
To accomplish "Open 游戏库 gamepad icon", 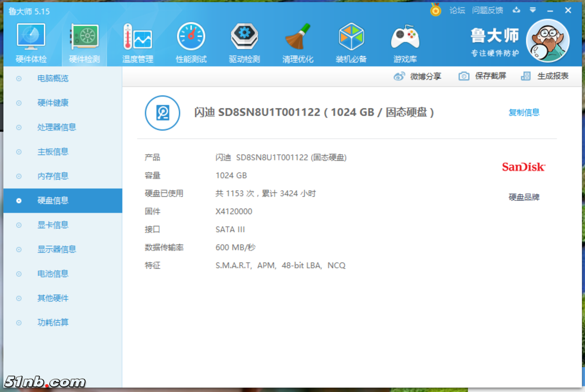I will click(x=405, y=43).
